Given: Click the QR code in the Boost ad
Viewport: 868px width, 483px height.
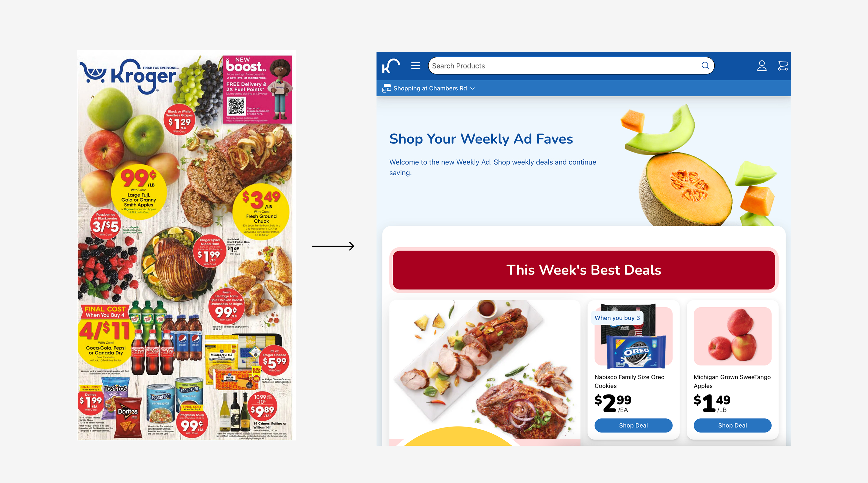Looking at the screenshot, I should [236, 106].
